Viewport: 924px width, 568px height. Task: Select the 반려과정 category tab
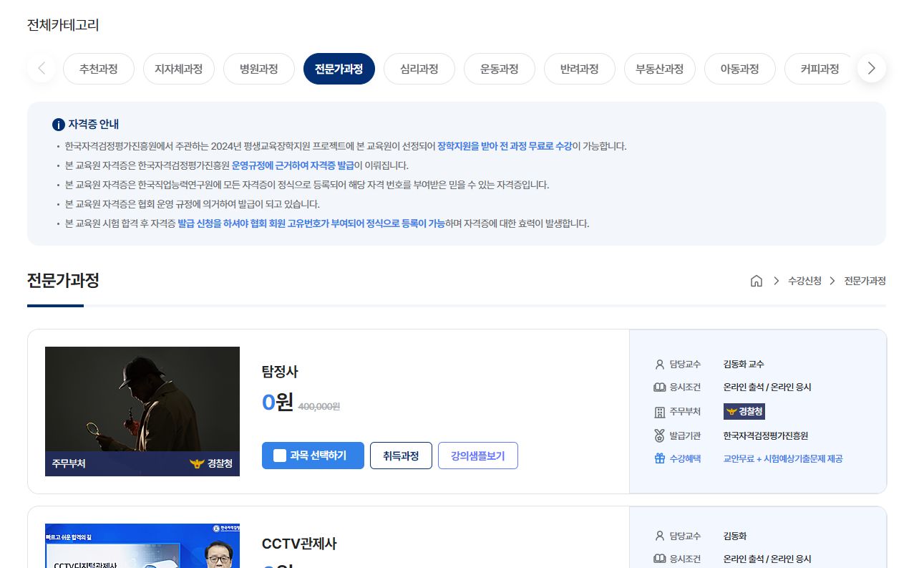(579, 69)
